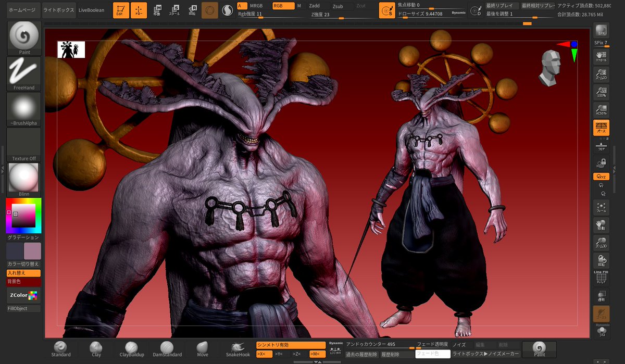
Task: Pick a color in the color picker
Action: pyautogui.click(x=23, y=216)
